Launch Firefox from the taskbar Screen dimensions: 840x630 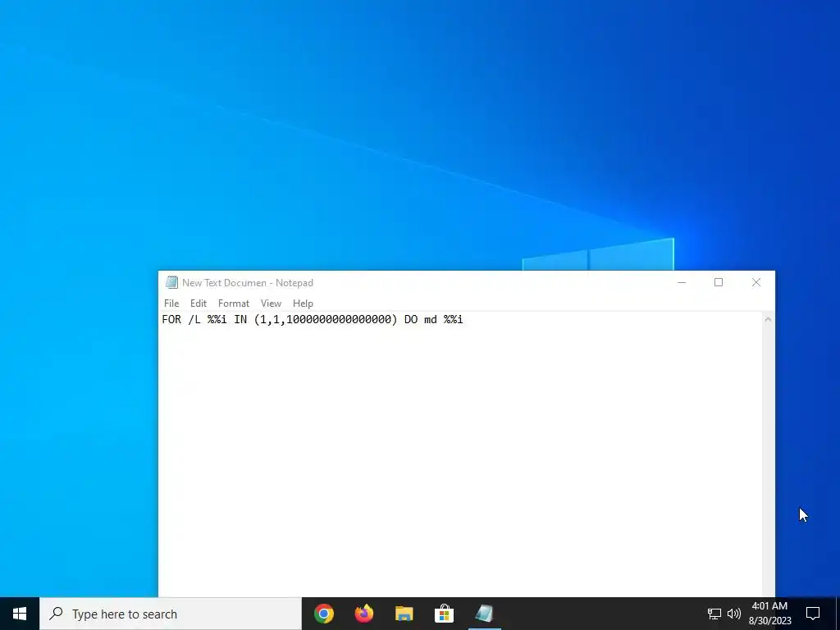[x=363, y=614]
